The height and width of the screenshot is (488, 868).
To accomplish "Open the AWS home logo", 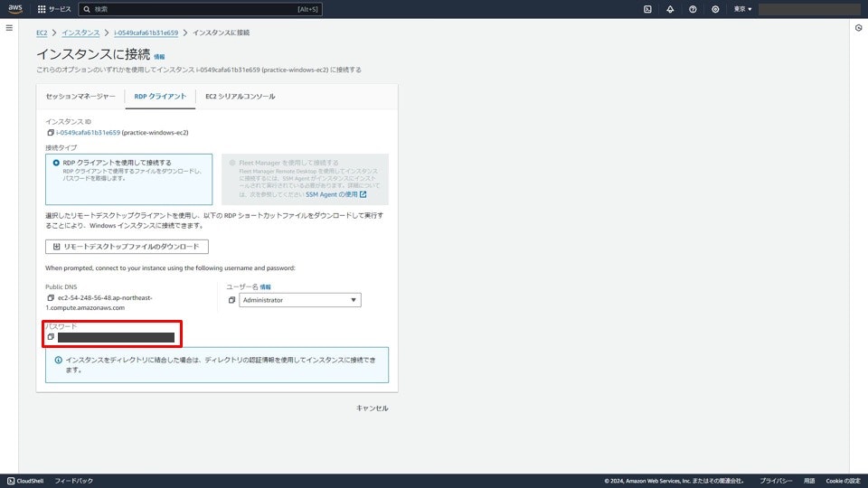I will [x=15, y=9].
